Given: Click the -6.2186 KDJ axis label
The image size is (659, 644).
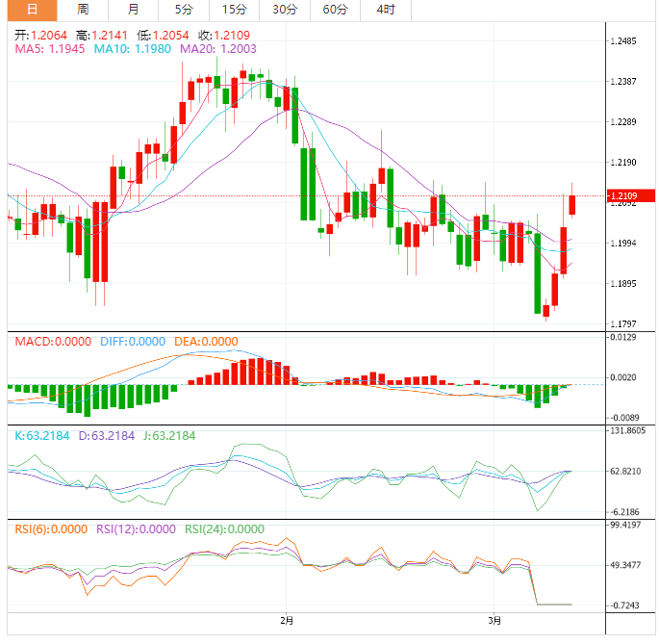Looking at the screenshot, I should 624,512.
